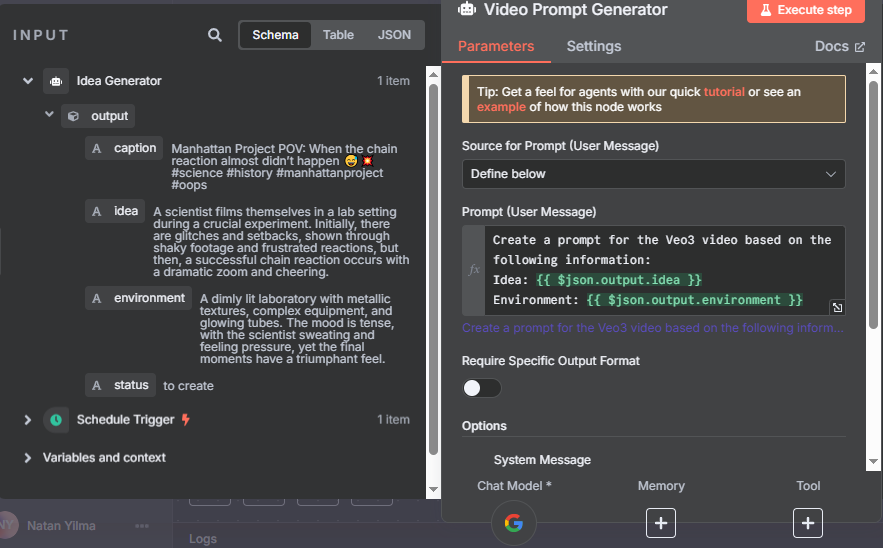
Task: Select the environment field pill
Action: coord(138,298)
